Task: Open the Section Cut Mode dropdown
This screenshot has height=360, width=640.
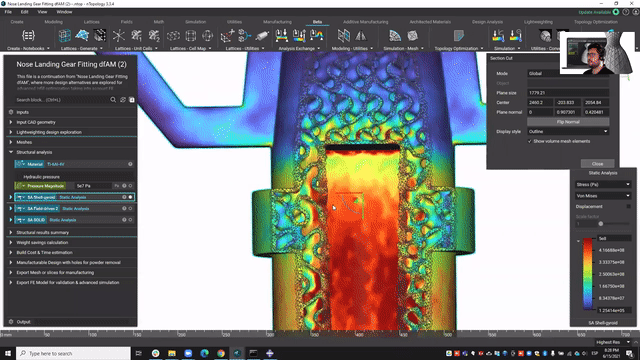Action: click(568, 73)
